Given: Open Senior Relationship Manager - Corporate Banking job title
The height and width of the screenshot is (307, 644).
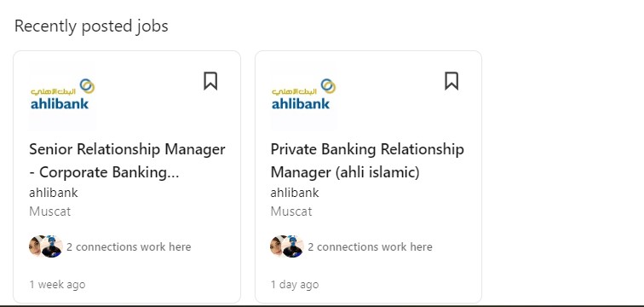Looking at the screenshot, I should pyautogui.click(x=127, y=160).
